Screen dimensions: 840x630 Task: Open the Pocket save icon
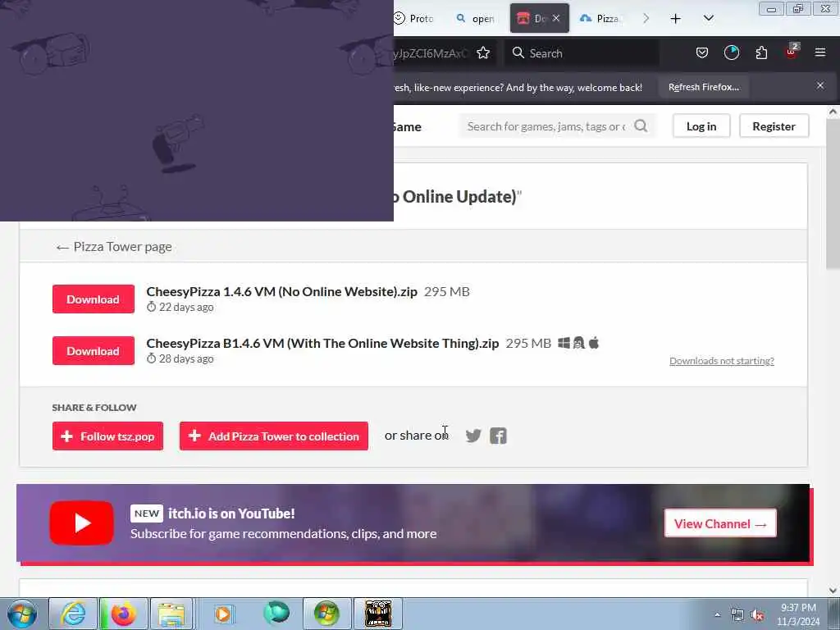702,53
